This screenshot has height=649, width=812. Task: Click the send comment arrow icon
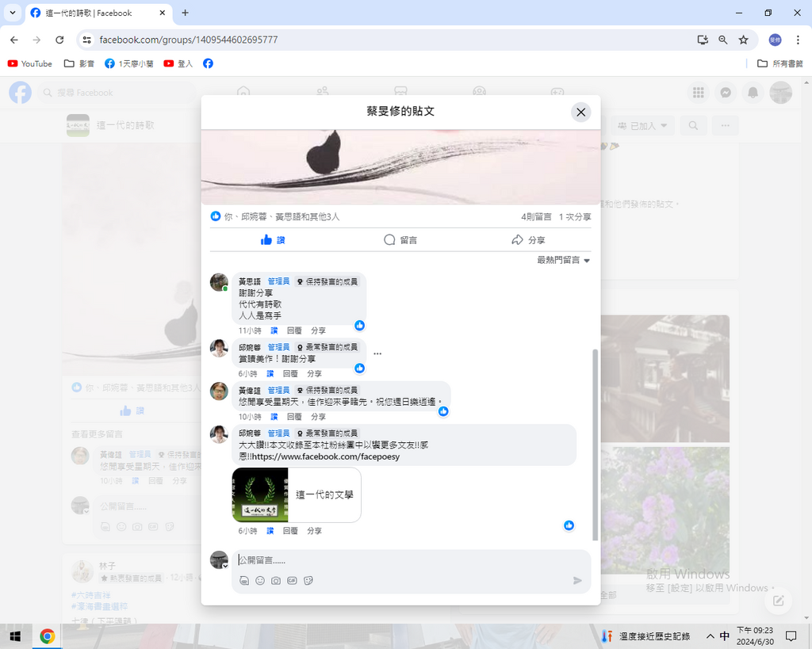(577, 580)
